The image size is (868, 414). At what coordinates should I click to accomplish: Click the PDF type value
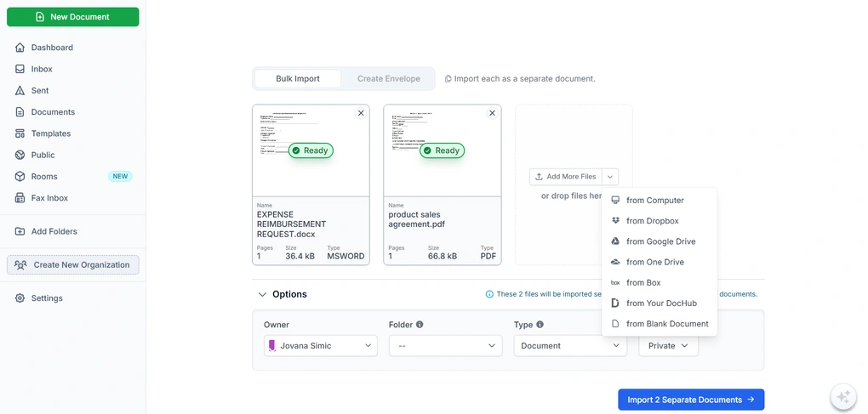488,257
